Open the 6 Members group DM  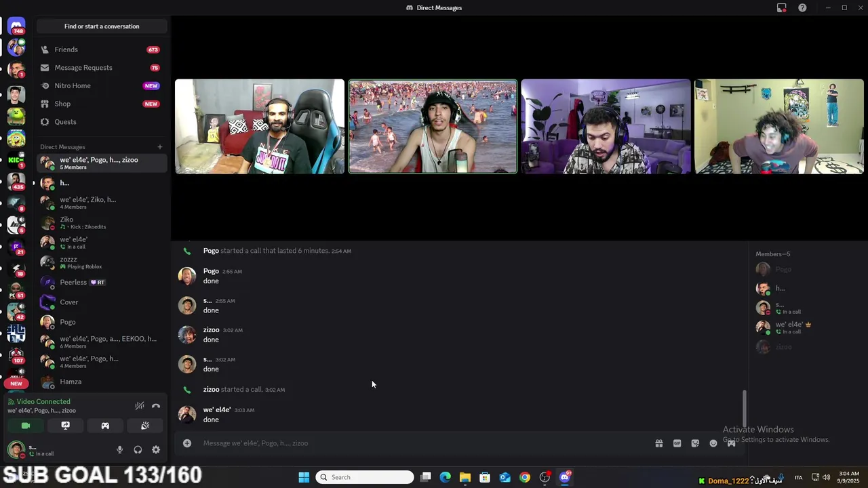(x=102, y=342)
